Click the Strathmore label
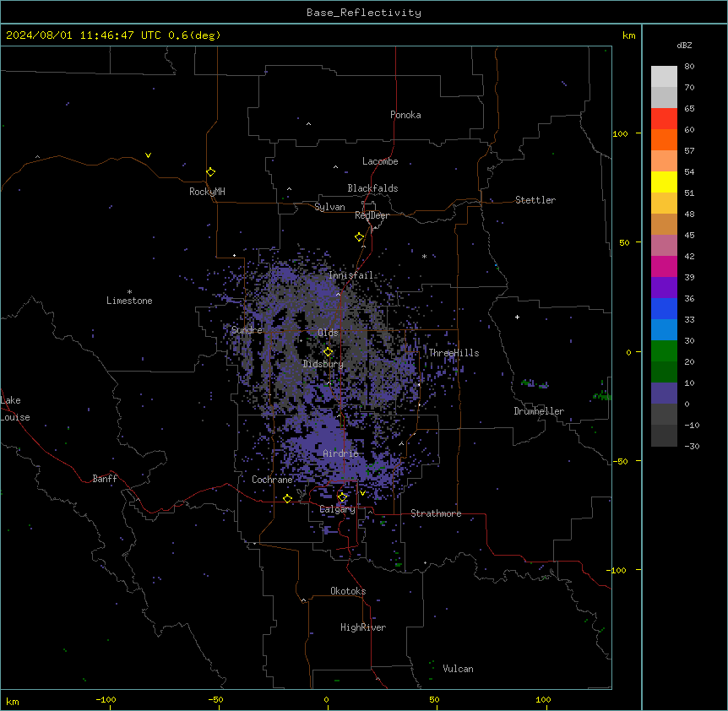The image size is (728, 711). point(436,513)
